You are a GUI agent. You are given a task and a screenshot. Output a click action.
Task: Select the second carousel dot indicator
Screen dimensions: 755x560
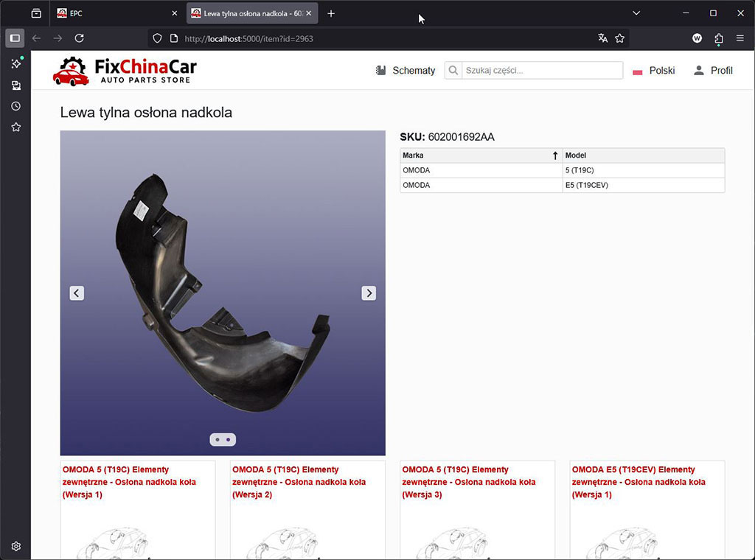(227, 439)
